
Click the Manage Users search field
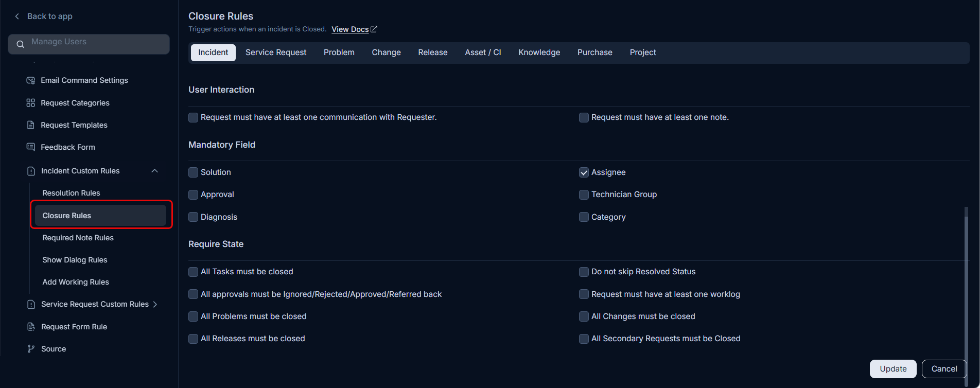pyautogui.click(x=89, y=44)
